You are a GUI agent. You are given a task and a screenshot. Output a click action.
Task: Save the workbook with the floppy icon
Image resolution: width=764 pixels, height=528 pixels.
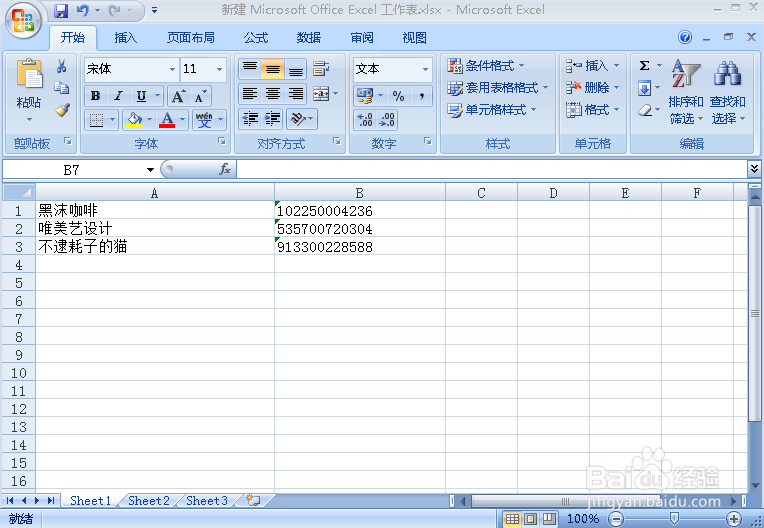pos(61,10)
